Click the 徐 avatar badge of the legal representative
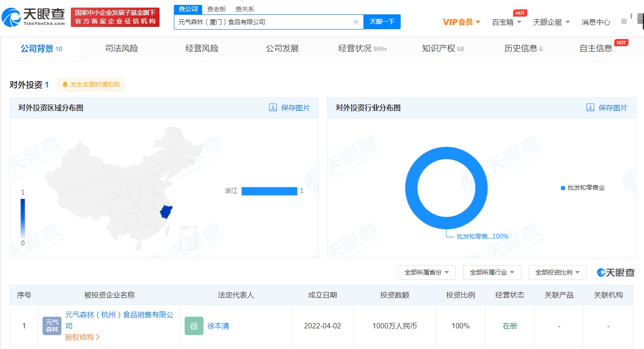This screenshot has width=644, height=349. click(x=194, y=326)
